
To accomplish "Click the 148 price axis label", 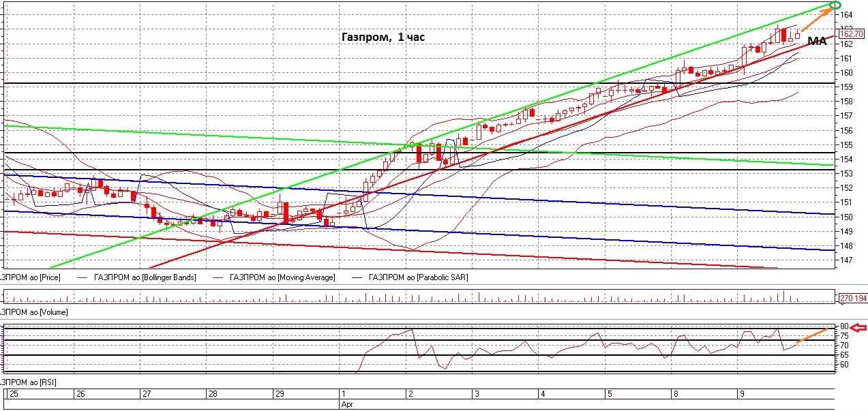I will [845, 246].
